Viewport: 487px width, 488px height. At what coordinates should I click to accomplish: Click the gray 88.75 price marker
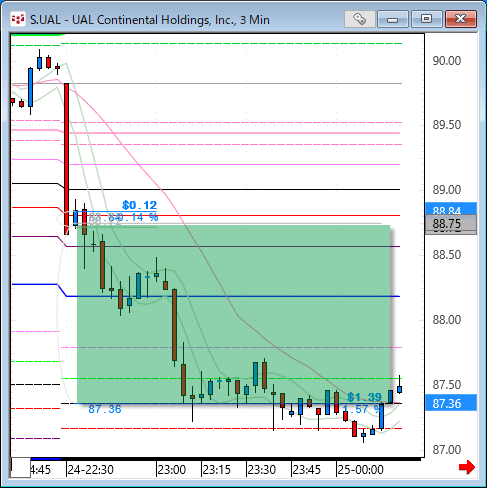click(x=451, y=224)
